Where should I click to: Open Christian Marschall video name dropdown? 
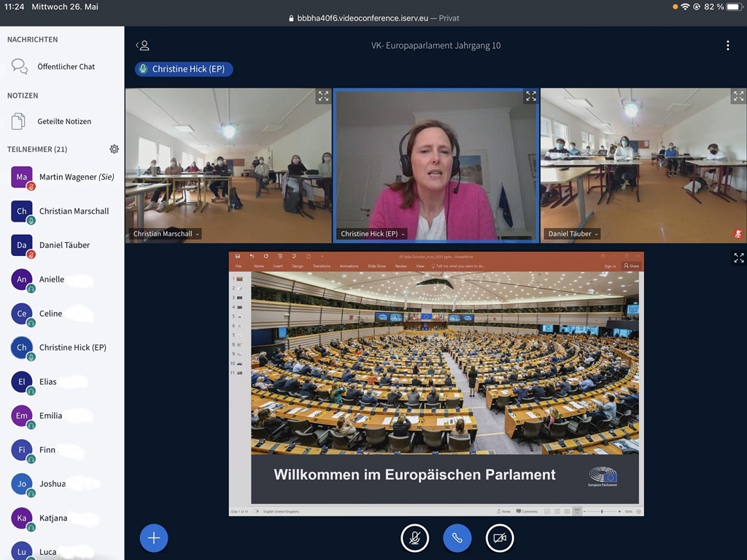coord(166,234)
